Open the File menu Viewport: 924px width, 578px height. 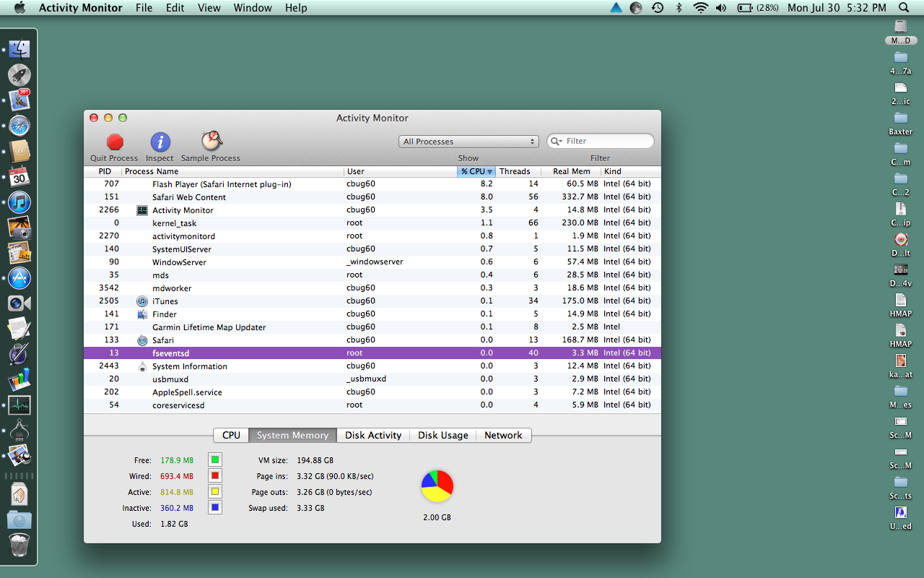[x=144, y=8]
